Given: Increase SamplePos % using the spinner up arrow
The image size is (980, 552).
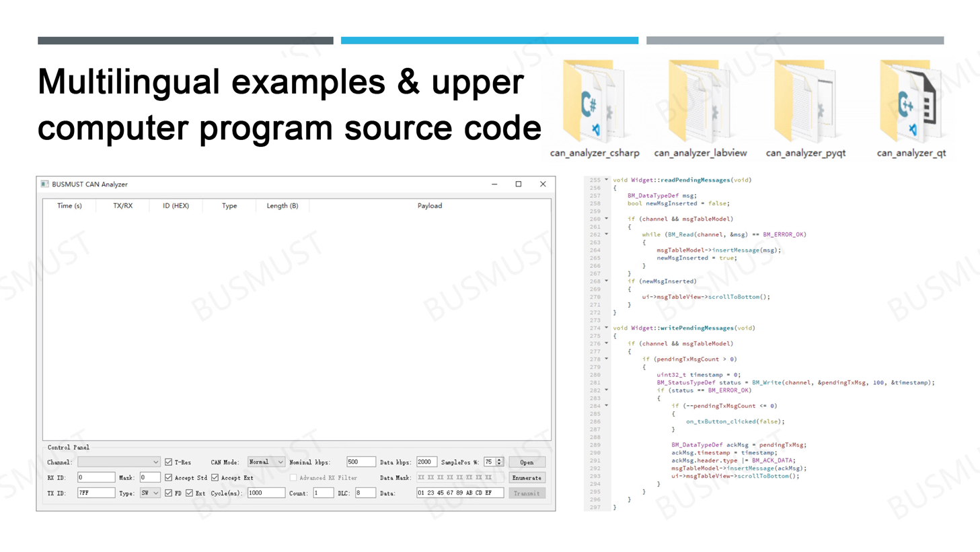Looking at the screenshot, I should pyautogui.click(x=499, y=460).
